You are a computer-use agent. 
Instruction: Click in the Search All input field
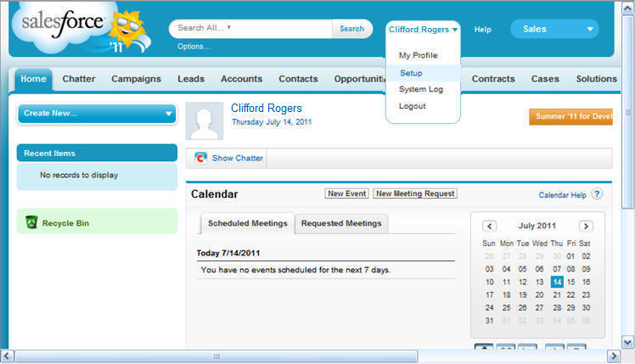point(251,28)
